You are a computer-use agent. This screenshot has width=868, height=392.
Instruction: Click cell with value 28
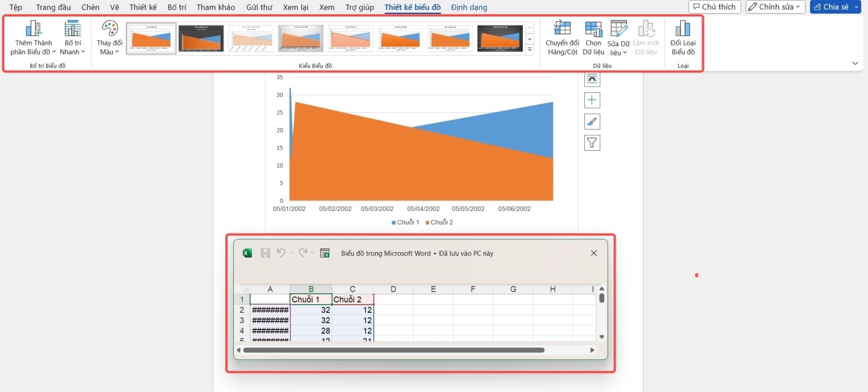coord(311,331)
